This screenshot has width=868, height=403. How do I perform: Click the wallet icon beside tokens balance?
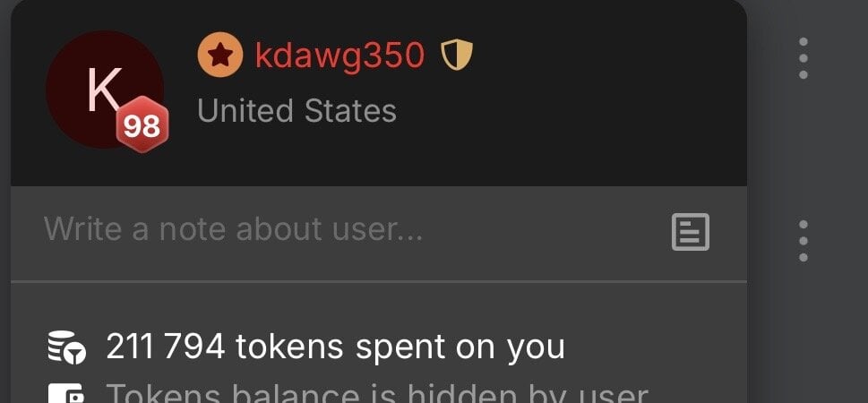click(66, 393)
